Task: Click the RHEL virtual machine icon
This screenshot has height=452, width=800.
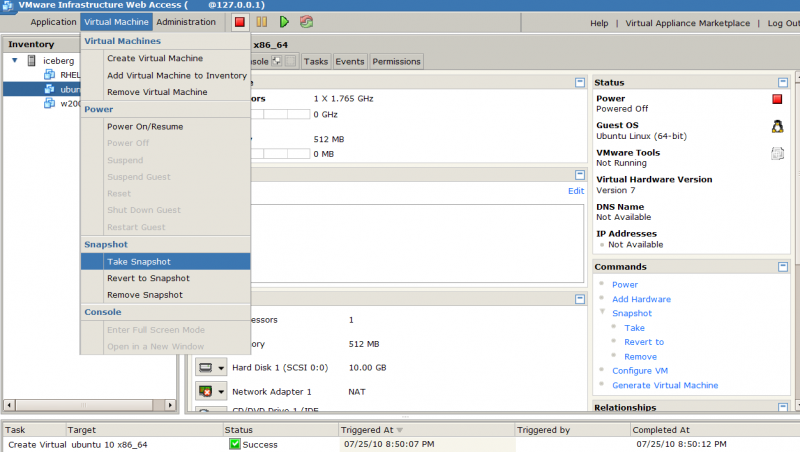Action: pos(49,75)
